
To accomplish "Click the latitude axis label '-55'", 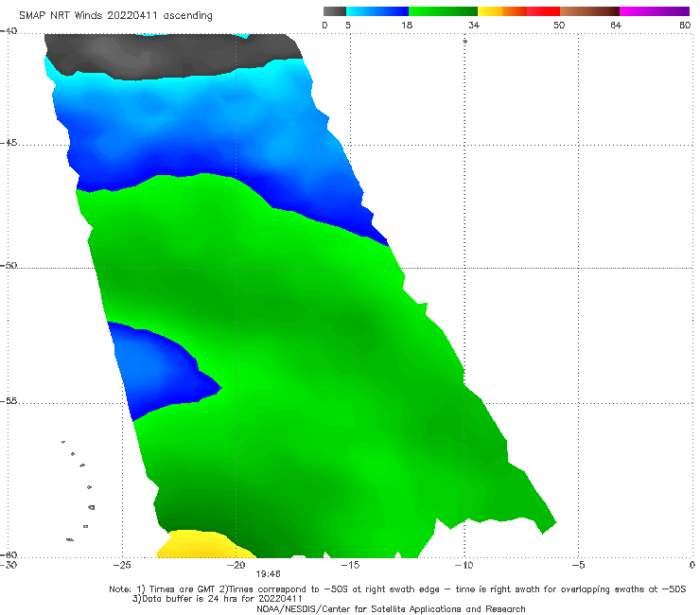I will pos(9,401).
